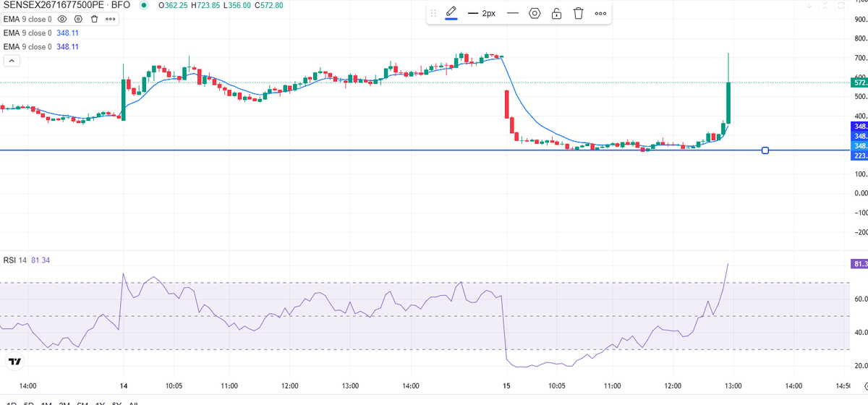868x405 pixels.
Task: Open line style selector in drawing toolbar
Action: coord(513,13)
